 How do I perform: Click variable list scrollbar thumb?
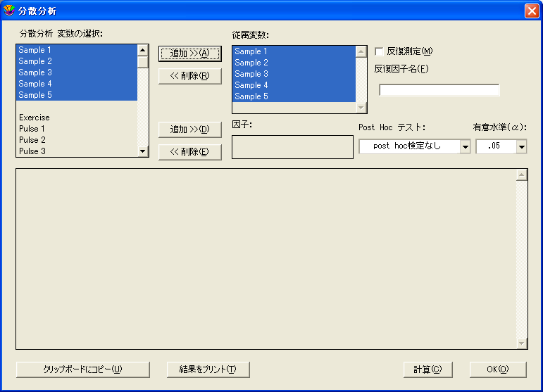143,62
